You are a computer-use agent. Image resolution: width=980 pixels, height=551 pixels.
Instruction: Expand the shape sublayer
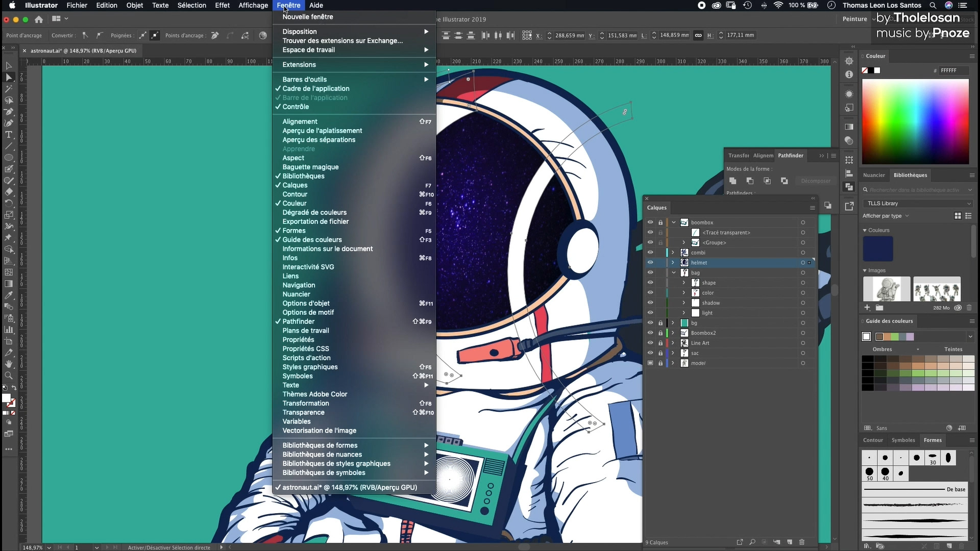[x=684, y=283]
